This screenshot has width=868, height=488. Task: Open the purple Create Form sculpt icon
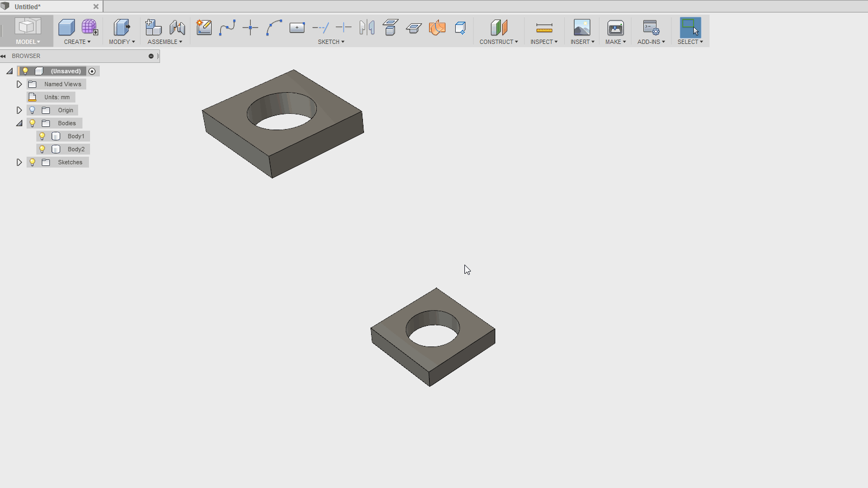point(90,28)
